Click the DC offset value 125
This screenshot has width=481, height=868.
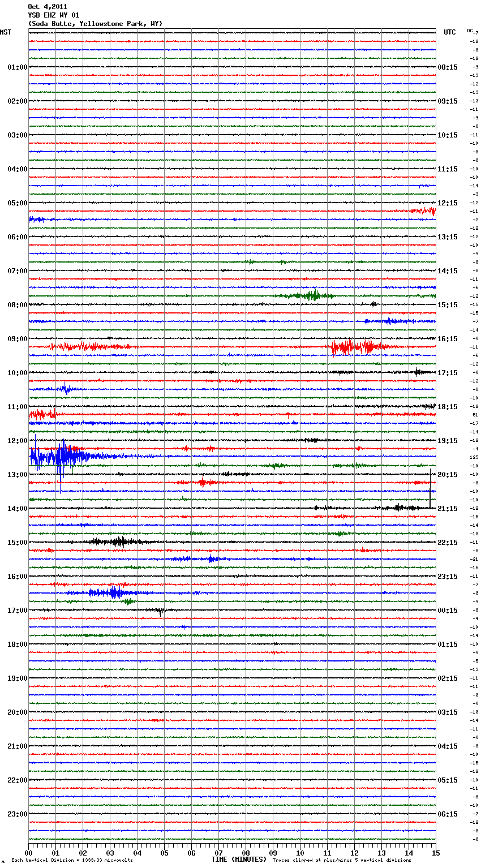click(474, 457)
